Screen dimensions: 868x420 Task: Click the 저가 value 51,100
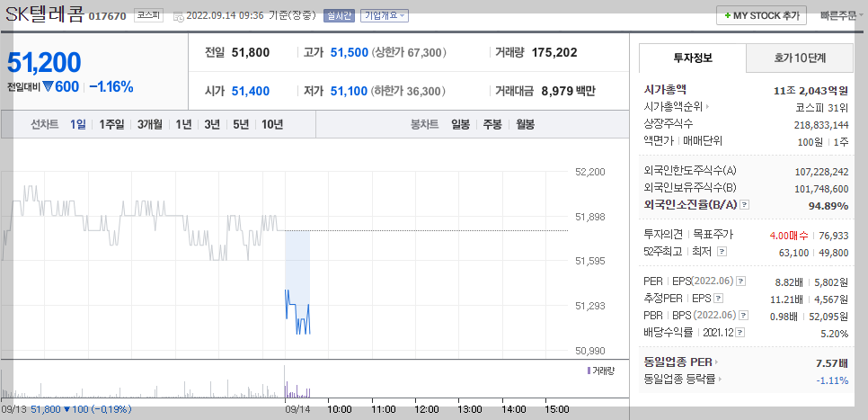click(x=350, y=91)
